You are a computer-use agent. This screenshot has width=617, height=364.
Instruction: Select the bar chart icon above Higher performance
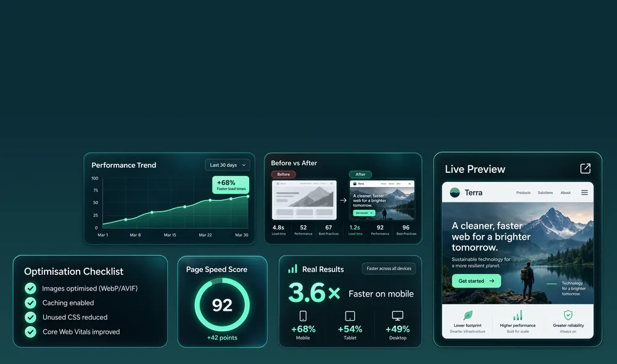518,315
